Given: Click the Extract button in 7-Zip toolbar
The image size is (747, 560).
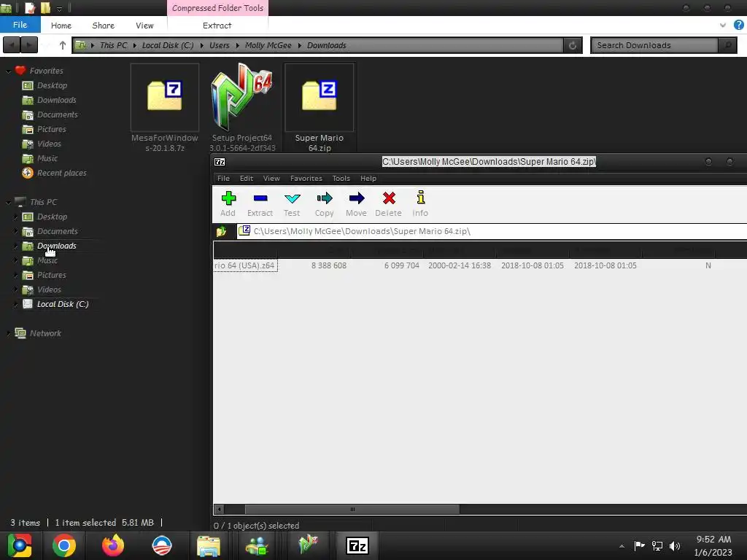Looking at the screenshot, I should 260,204.
